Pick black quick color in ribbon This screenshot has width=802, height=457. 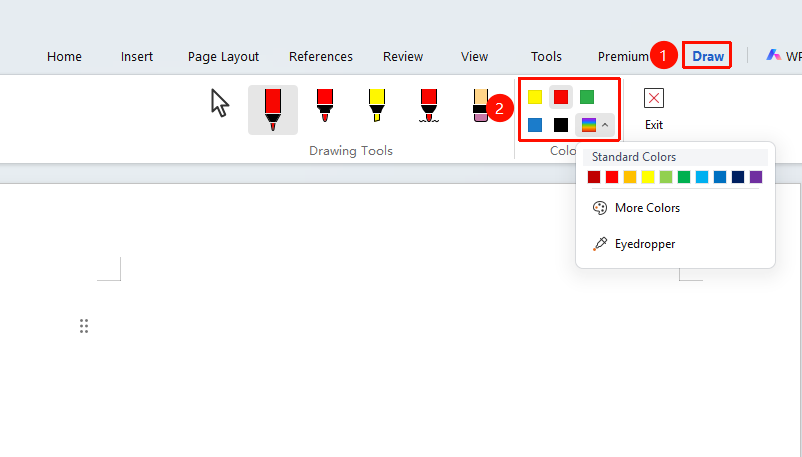pos(561,125)
